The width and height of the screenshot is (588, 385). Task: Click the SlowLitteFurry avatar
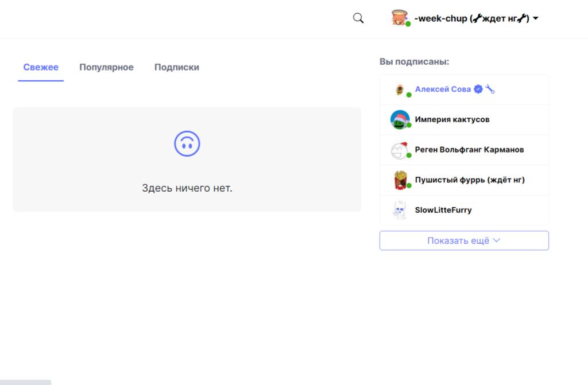(x=400, y=211)
